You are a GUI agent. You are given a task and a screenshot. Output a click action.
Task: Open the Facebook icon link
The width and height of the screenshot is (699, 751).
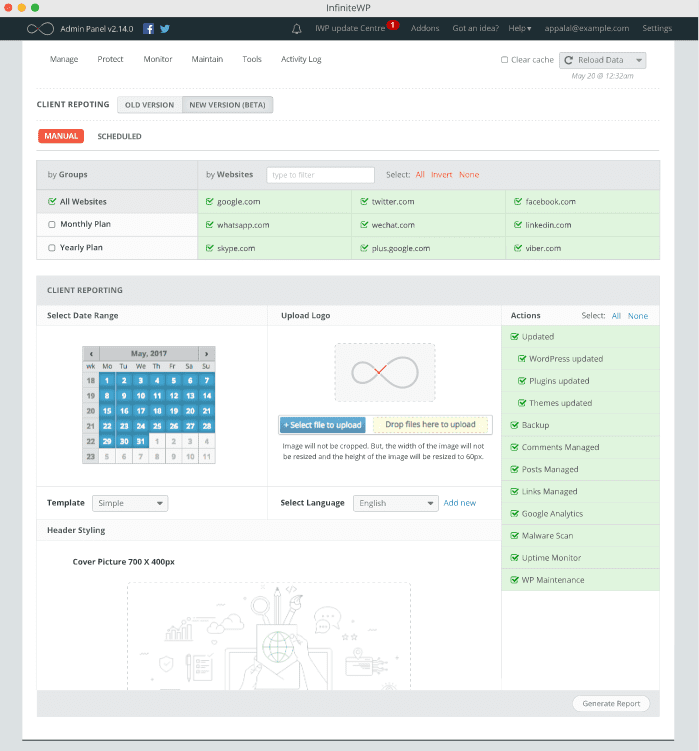click(149, 29)
